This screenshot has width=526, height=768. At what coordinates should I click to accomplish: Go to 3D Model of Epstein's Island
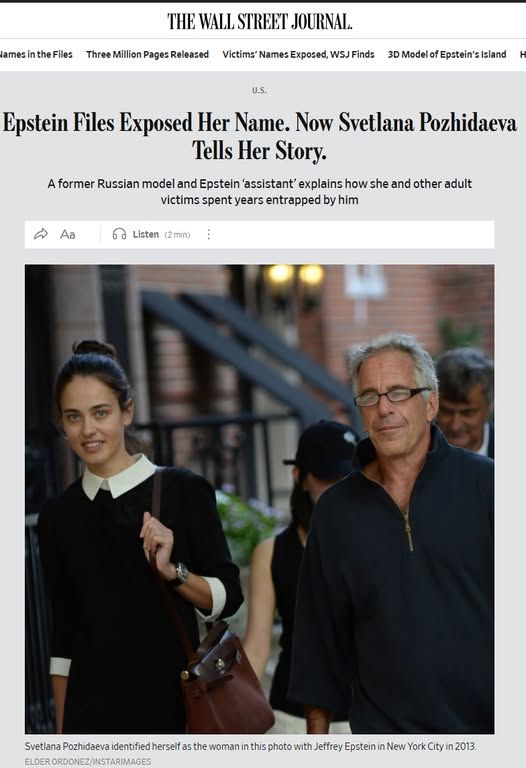[447, 54]
